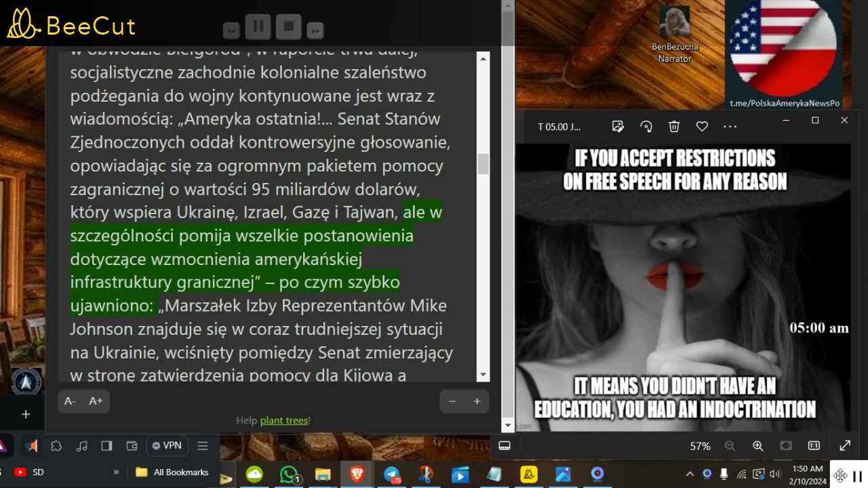This screenshot has height=488, width=868.
Task: Click the text reader scroll-up arrow
Action: [x=483, y=59]
